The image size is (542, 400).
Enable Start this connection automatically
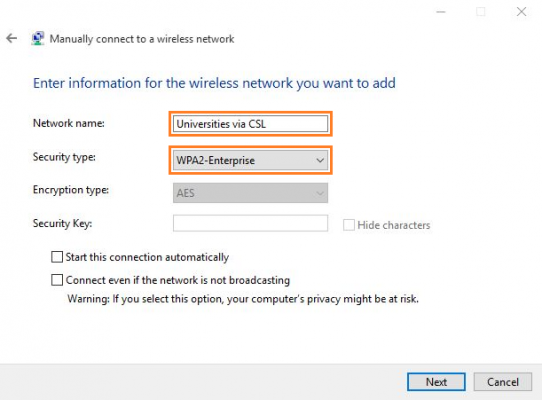coord(57,257)
